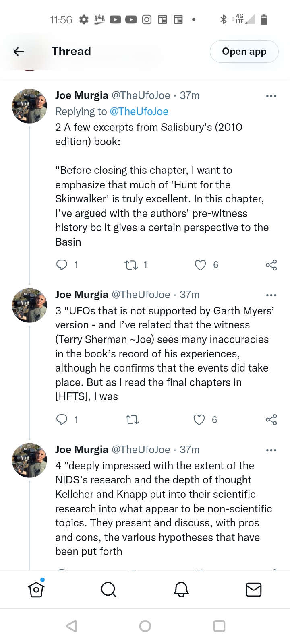This screenshot has width=290, height=644.
Task: Share the Garth Myers version tweet
Action: pos(271,420)
